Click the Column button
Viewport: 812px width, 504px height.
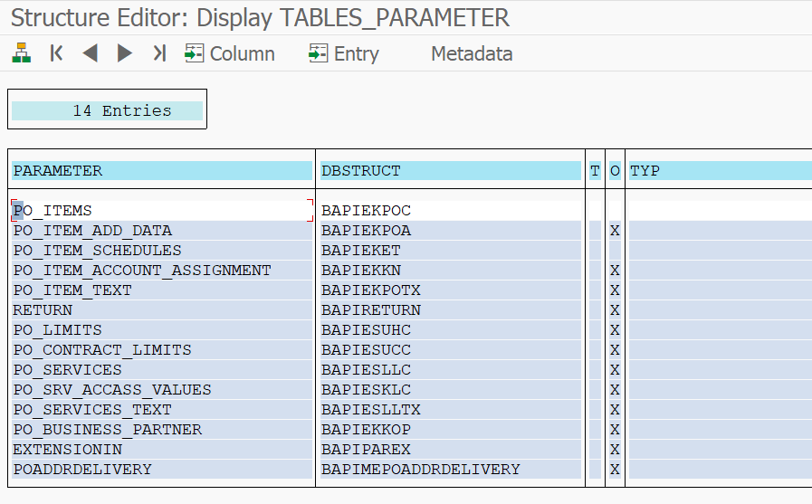point(229,53)
